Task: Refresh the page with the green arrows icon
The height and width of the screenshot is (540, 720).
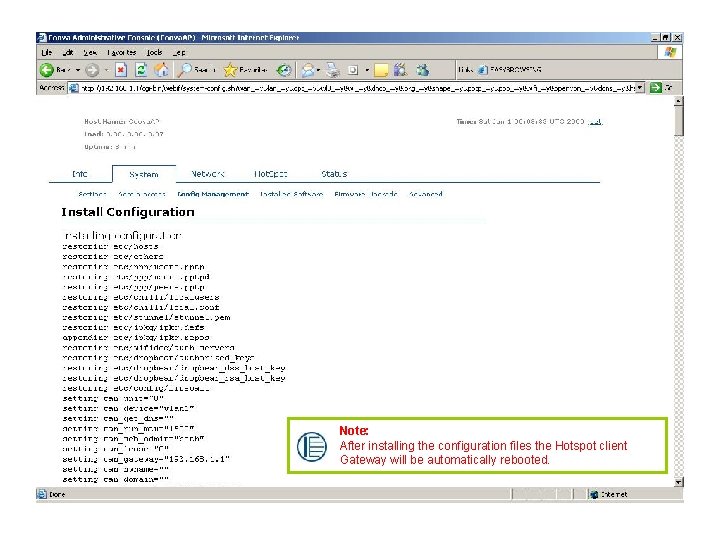Action: click(141, 70)
